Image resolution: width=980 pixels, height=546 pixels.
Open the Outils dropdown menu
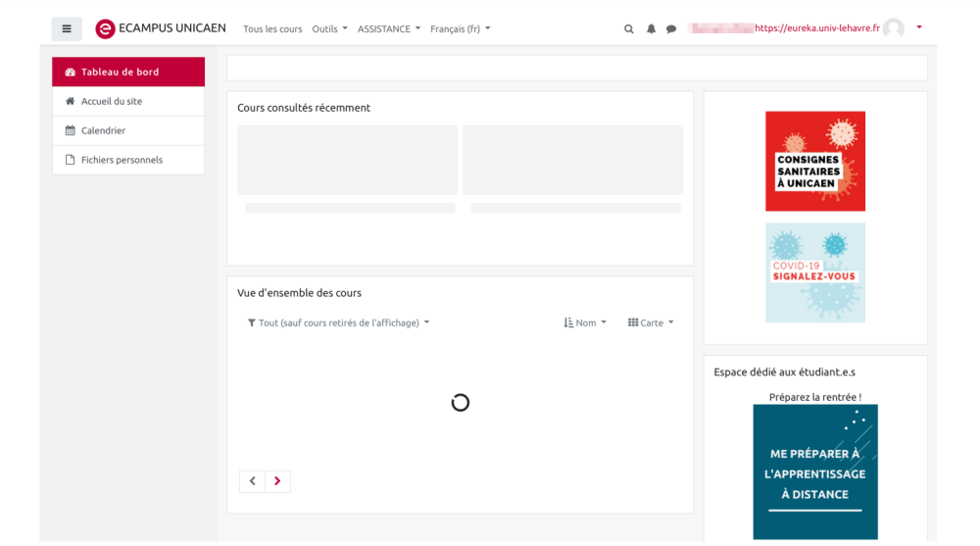(329, 29)
